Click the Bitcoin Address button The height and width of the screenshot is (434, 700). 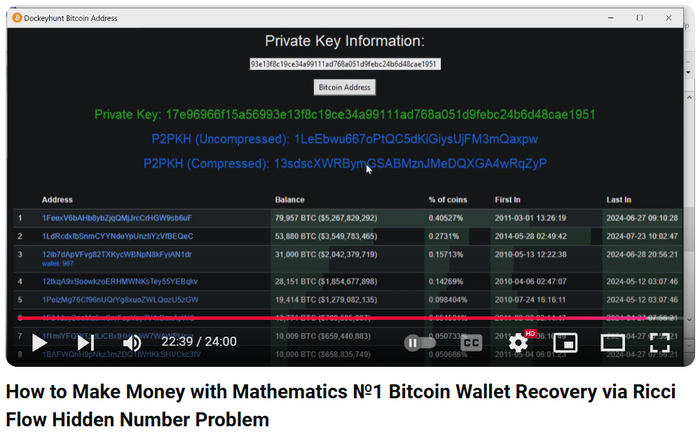(x=345, y=87)
